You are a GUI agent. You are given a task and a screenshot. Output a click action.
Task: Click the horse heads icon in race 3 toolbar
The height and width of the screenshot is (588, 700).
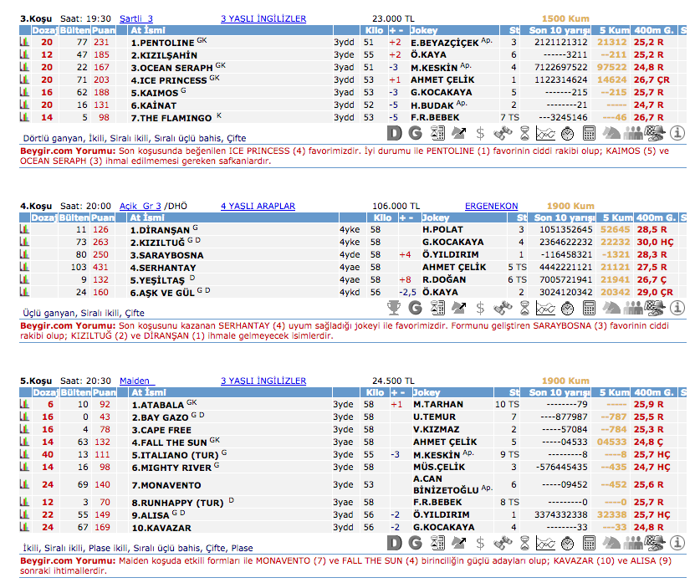click(612, 132)
